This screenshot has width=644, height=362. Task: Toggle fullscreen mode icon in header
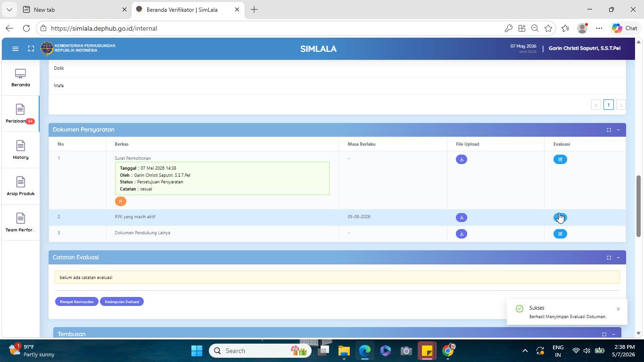point(31,49)
